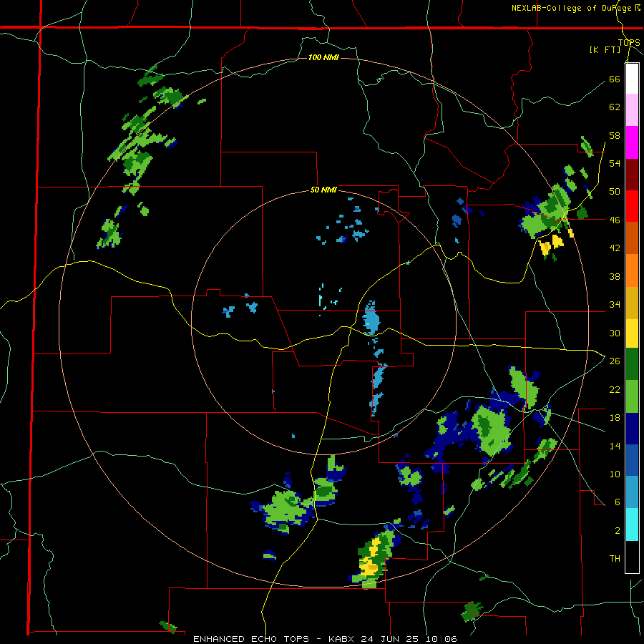Click the '58' legend value

[x=615, y=135]
